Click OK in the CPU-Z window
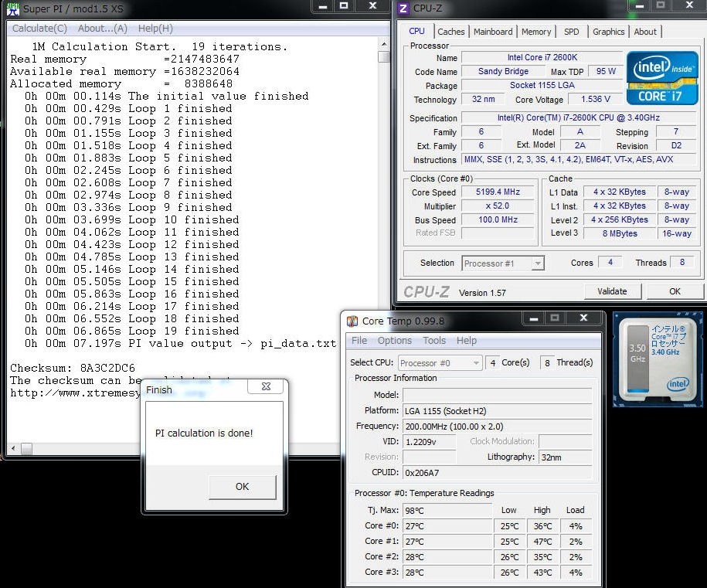 pyautogui.click(x=675, y=291)
